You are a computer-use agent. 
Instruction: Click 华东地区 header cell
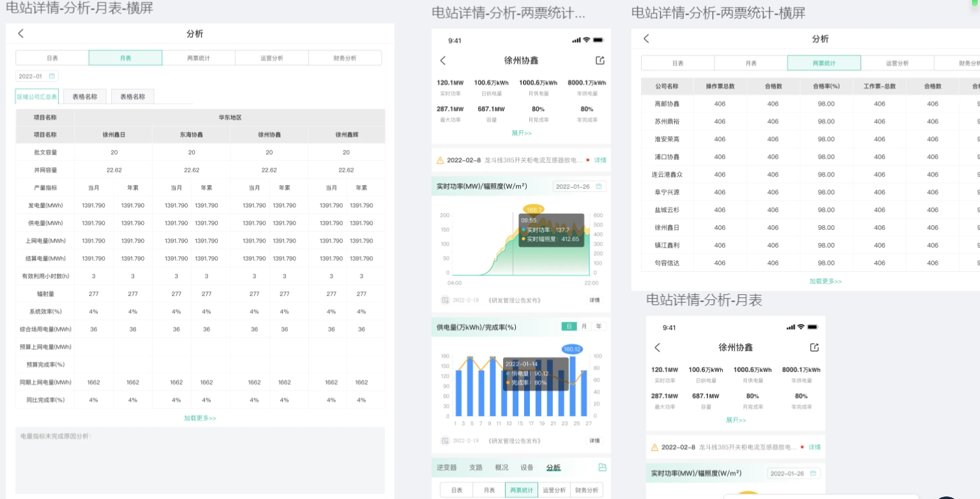tap(230, 117)
